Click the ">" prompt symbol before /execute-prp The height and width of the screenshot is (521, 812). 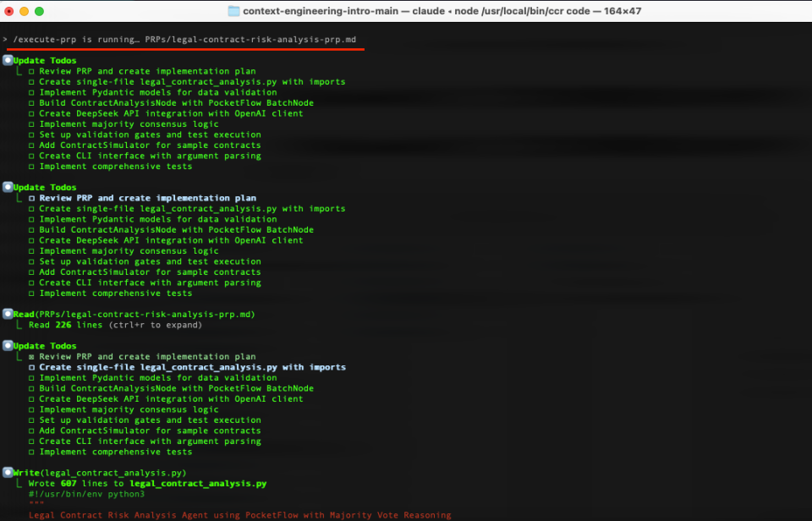5,40
